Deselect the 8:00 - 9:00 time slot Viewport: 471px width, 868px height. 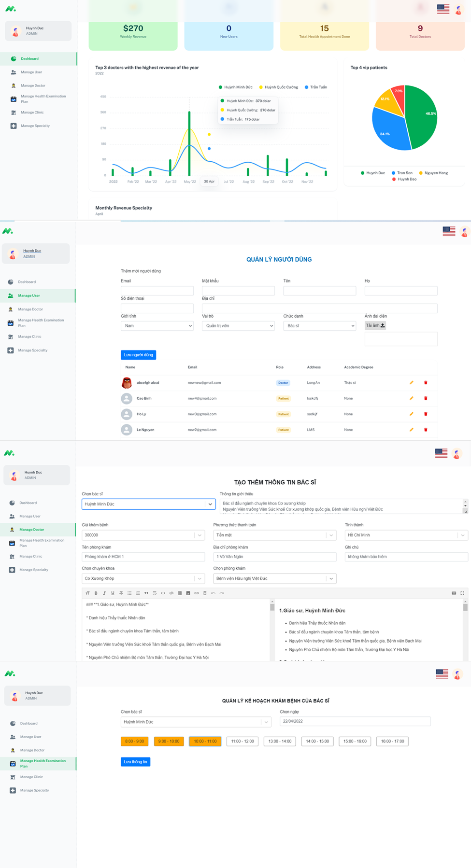(x=134, y=741)
